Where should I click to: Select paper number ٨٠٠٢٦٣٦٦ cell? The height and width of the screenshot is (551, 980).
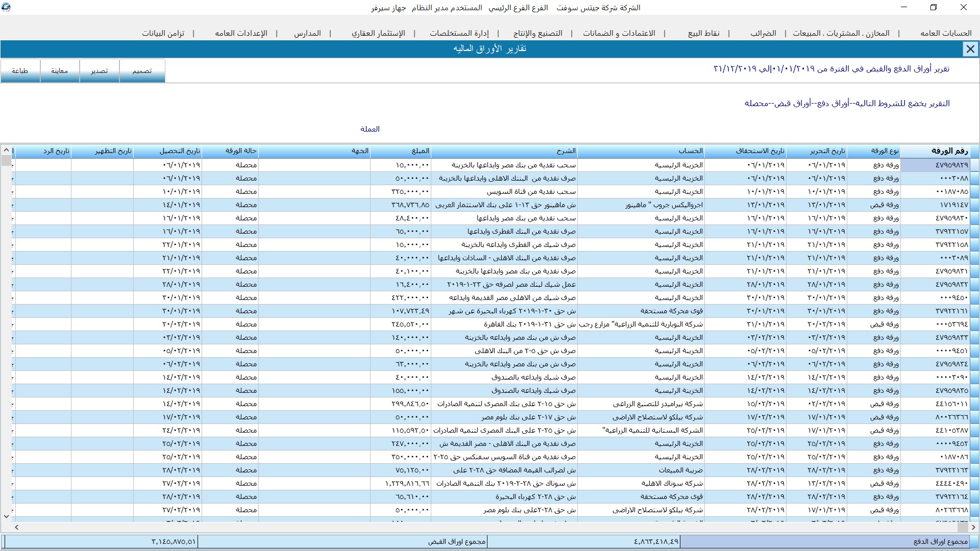point(935,417)
